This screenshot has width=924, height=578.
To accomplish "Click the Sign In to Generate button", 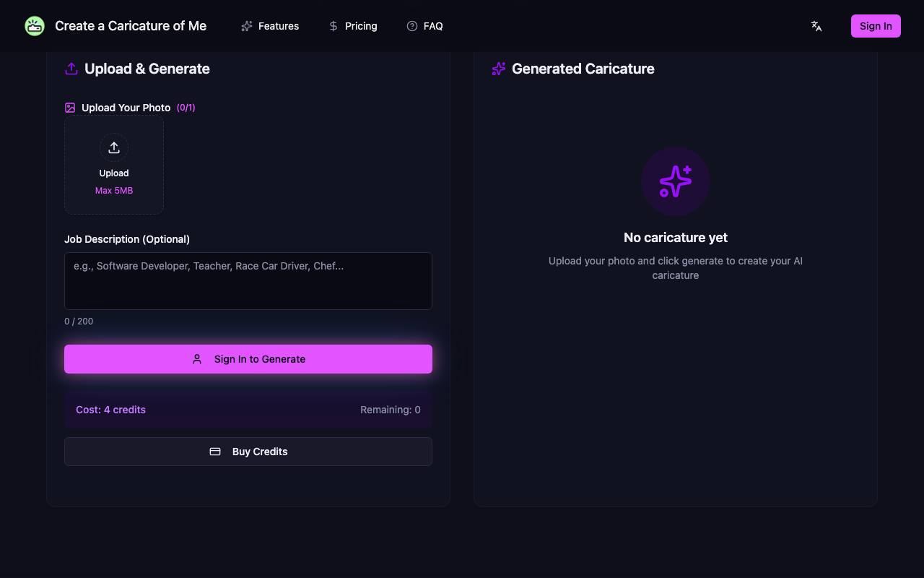I will pyautogui.click(x=248, y=359).
